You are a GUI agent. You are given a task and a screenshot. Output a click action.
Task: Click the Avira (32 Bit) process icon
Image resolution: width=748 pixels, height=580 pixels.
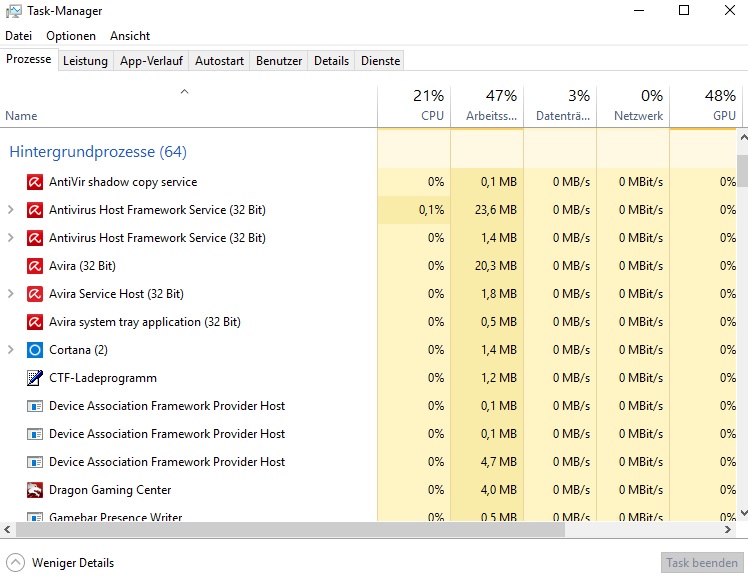click(x=34, y=266)
